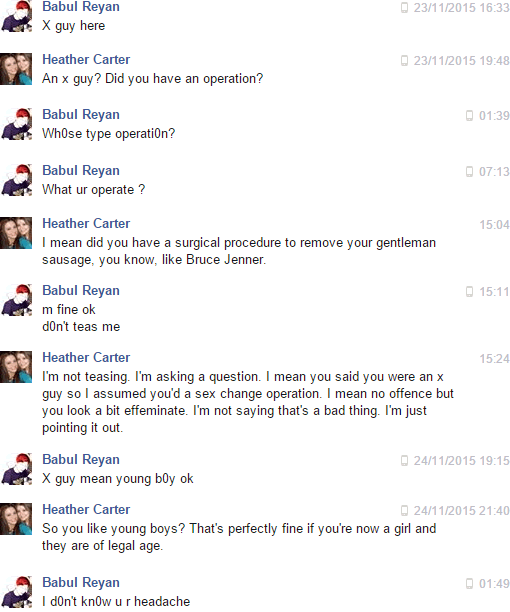Open Heather Carter's name above 'An x guy?' message
510x612 pixels.
click(86, 59)
